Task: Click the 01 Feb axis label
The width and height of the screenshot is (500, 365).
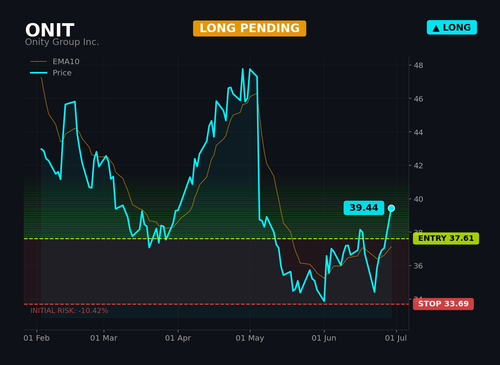Action: point(36,338)
